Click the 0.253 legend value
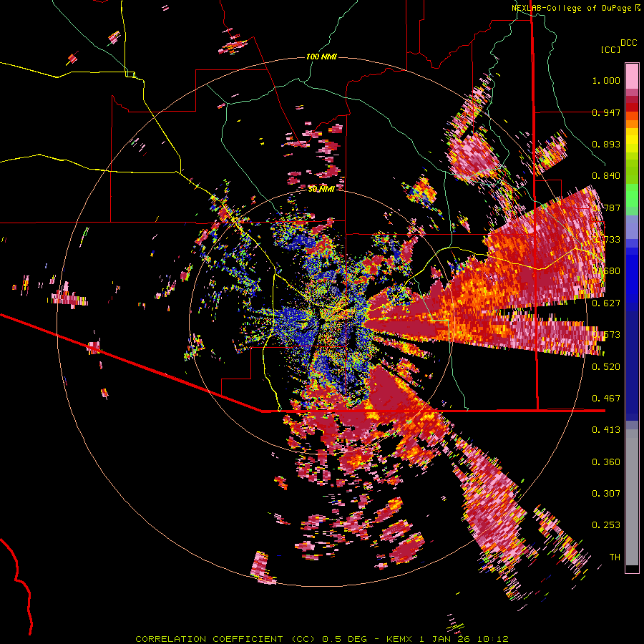 (606, 525)
